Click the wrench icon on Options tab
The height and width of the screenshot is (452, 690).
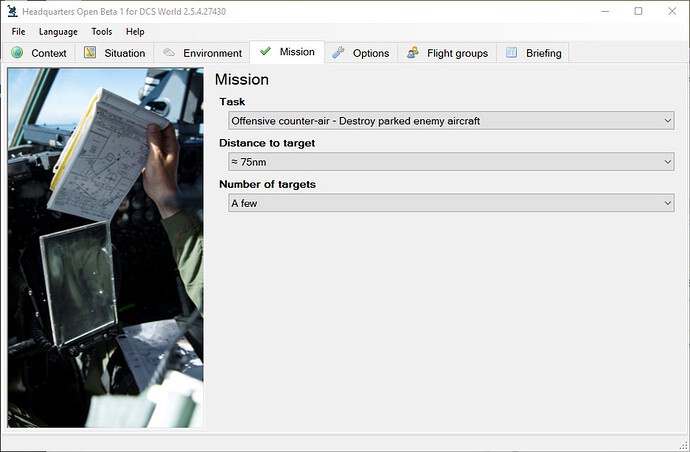[x=338, y=53]
